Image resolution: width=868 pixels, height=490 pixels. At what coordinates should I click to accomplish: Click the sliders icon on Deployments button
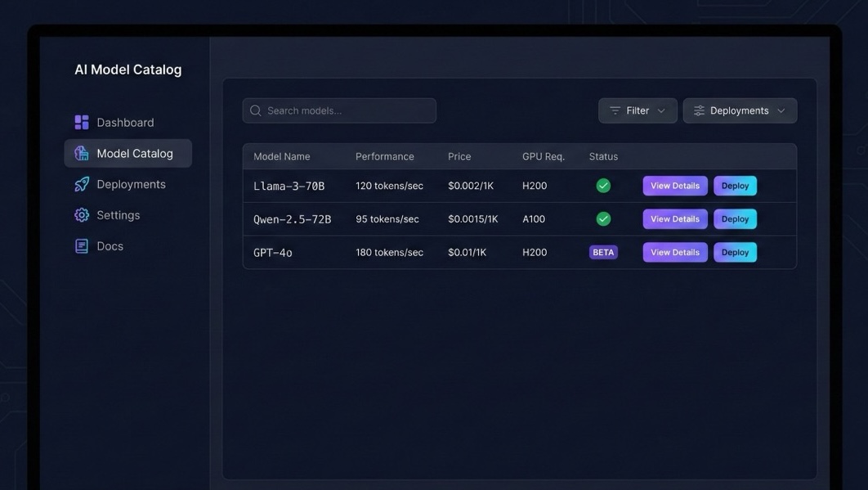coord(698,110)
